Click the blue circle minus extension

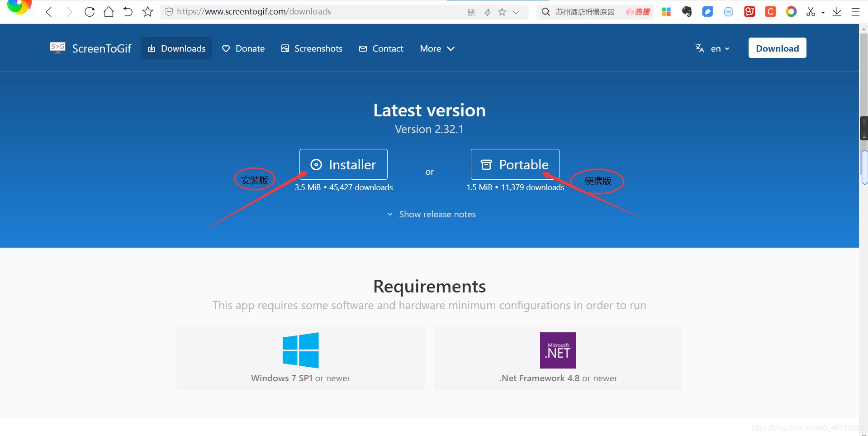click(728, 12)
